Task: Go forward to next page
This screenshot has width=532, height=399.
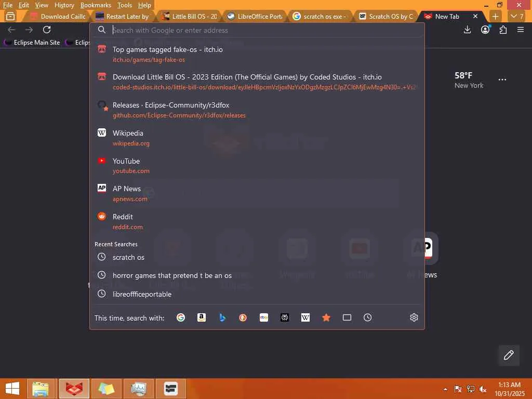Action: click(x=29, y=30)
